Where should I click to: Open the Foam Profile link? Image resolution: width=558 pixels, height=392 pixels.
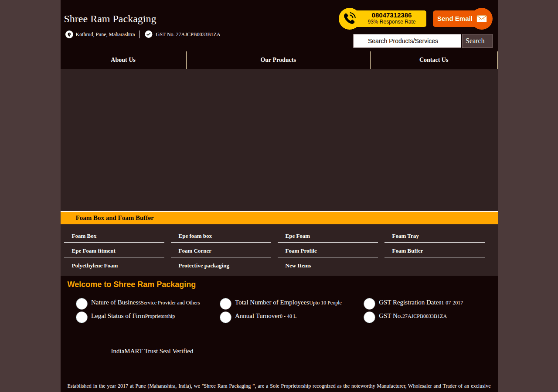301,251
